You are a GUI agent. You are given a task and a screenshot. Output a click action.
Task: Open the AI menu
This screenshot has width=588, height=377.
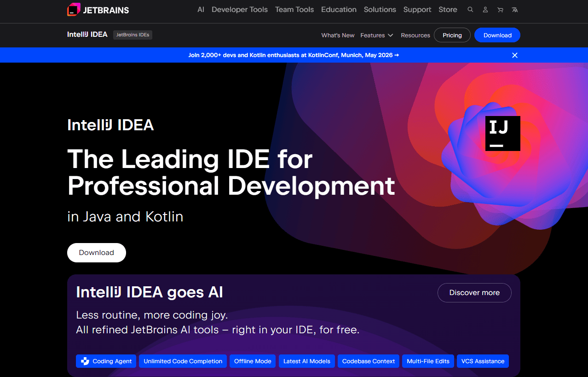pyautogui.click(x=201, y=10)
